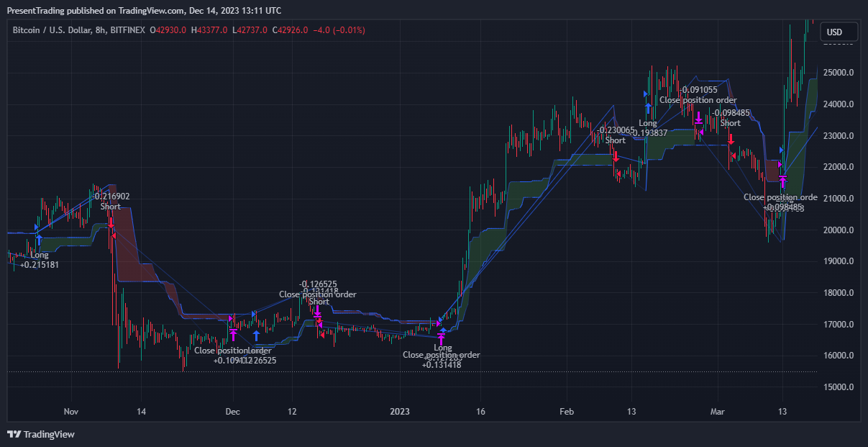Click the 24000.0 price axis label
Image resolution: width=868 pixels, height=447 pixels.
839,104
